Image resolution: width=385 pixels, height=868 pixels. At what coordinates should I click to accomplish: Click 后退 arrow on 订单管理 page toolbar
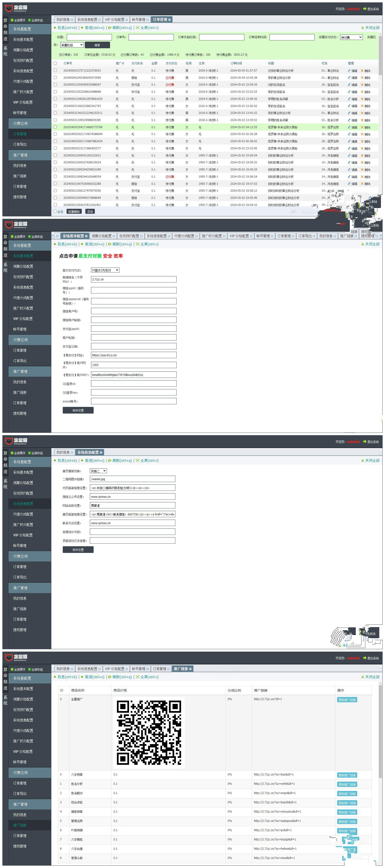(55, 28)
